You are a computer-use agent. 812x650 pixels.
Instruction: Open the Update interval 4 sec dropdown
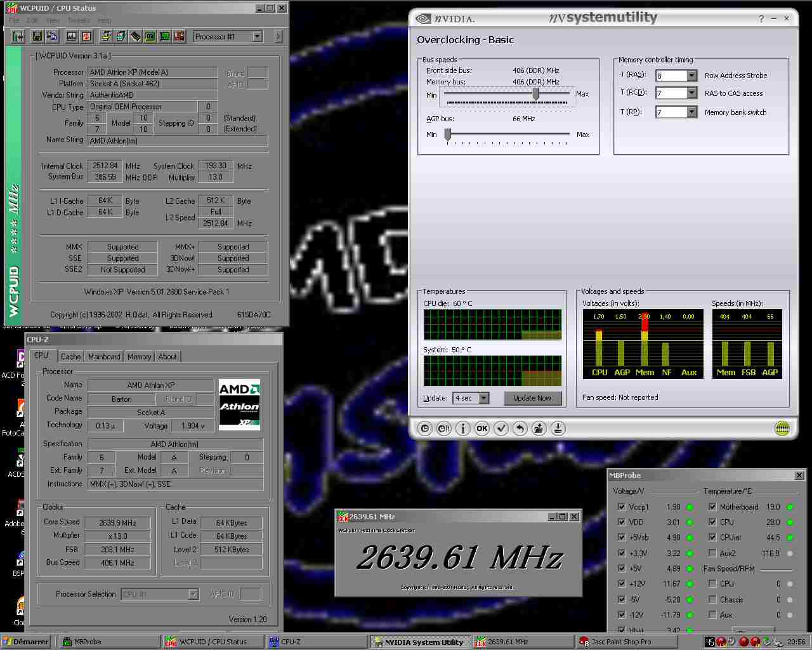coord(483,398)
